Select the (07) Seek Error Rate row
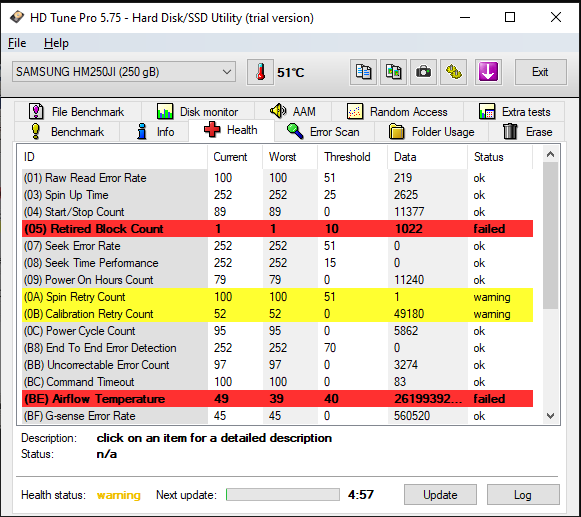 [278, 246]
